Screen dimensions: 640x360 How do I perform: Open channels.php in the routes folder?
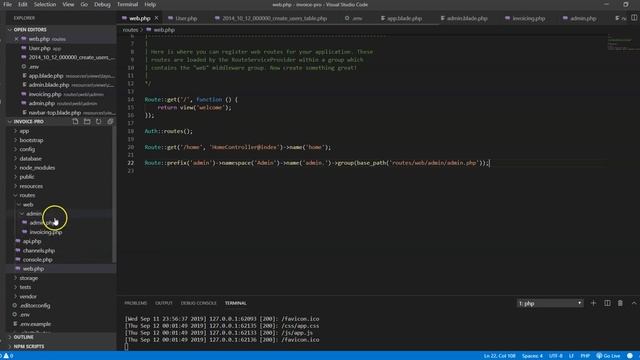39,251
